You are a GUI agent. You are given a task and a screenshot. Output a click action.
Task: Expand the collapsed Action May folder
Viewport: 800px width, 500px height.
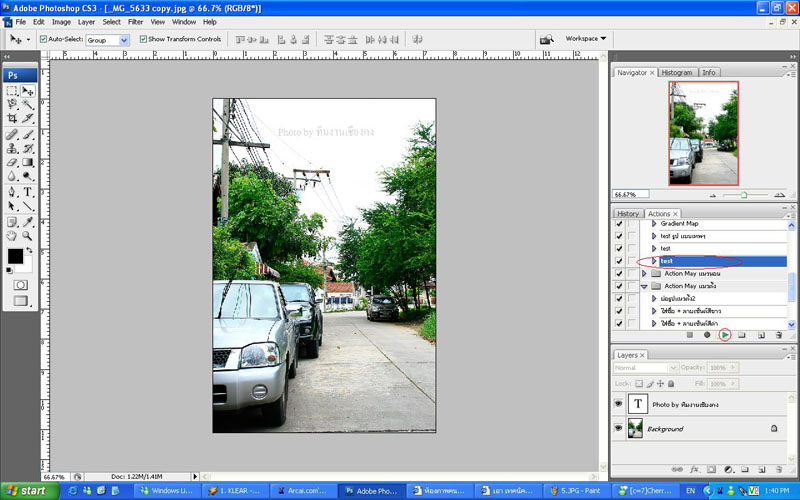644,273
